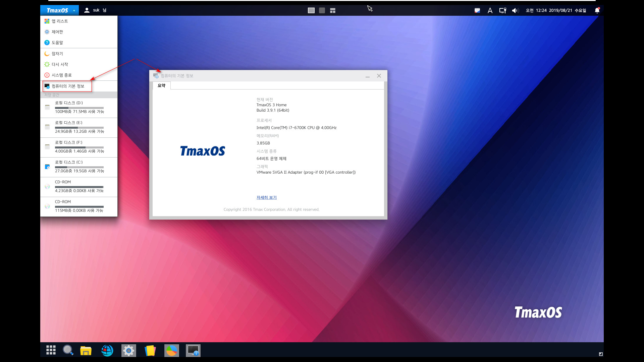
Task: Click the user account person icon
Action: pos(87,10)
